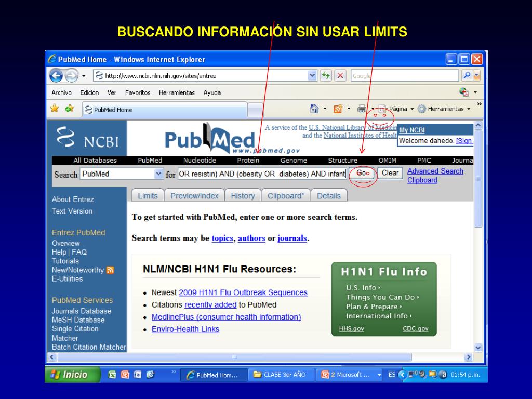Image resolution: width=532 pixels, height=399 pixels.
Task: Open the Archivo menu
Action: 61,92
